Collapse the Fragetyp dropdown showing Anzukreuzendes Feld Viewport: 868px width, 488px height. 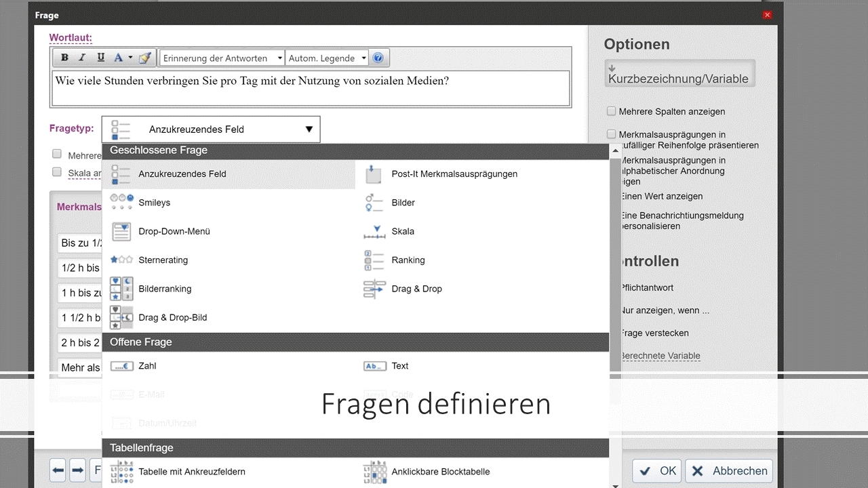pyautogui.click(x=211, y=129)
